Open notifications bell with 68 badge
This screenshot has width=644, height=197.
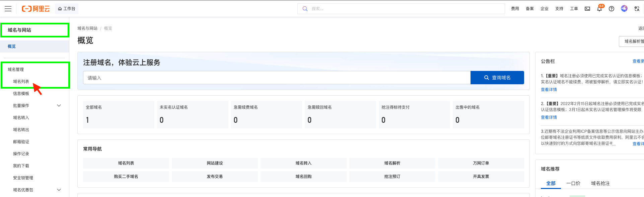pos(599,9)
